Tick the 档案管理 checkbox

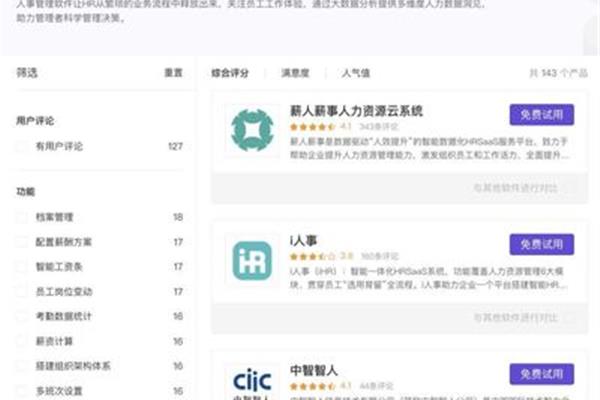click(21, 217)
